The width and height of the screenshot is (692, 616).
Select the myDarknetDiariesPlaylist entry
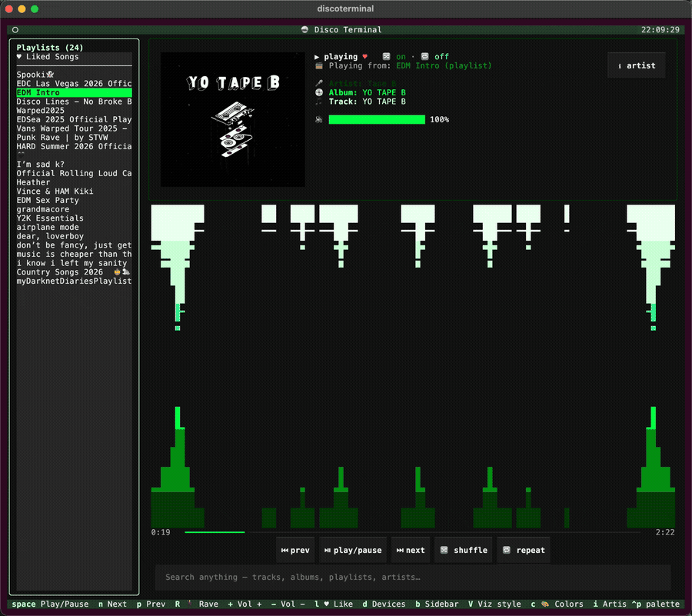[x=74, y=281]
